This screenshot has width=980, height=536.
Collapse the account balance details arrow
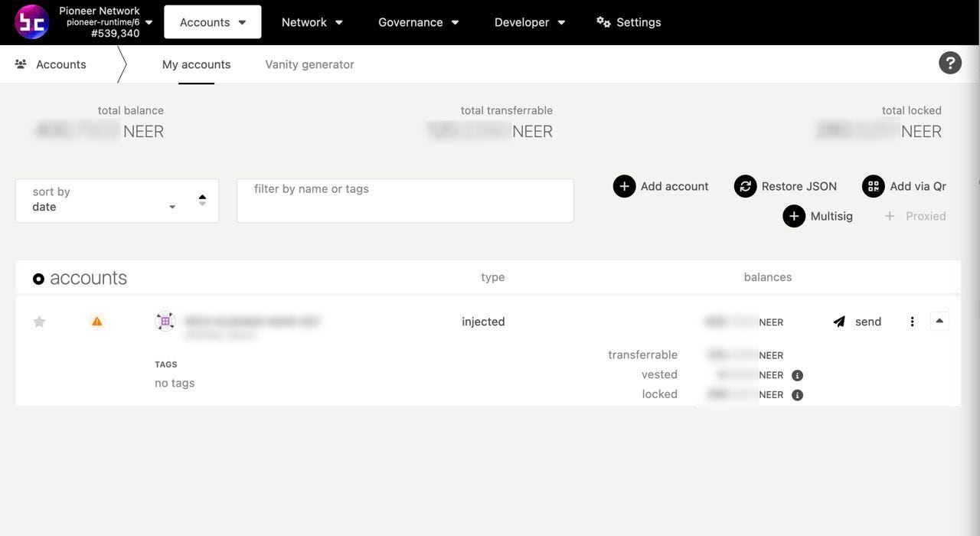point(939,321)
